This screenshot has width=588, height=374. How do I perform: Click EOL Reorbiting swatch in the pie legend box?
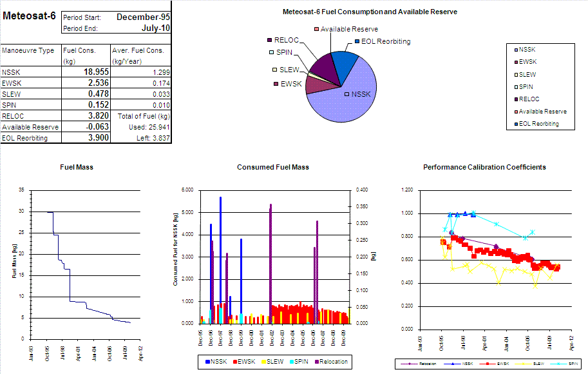(x=516, y=124)
